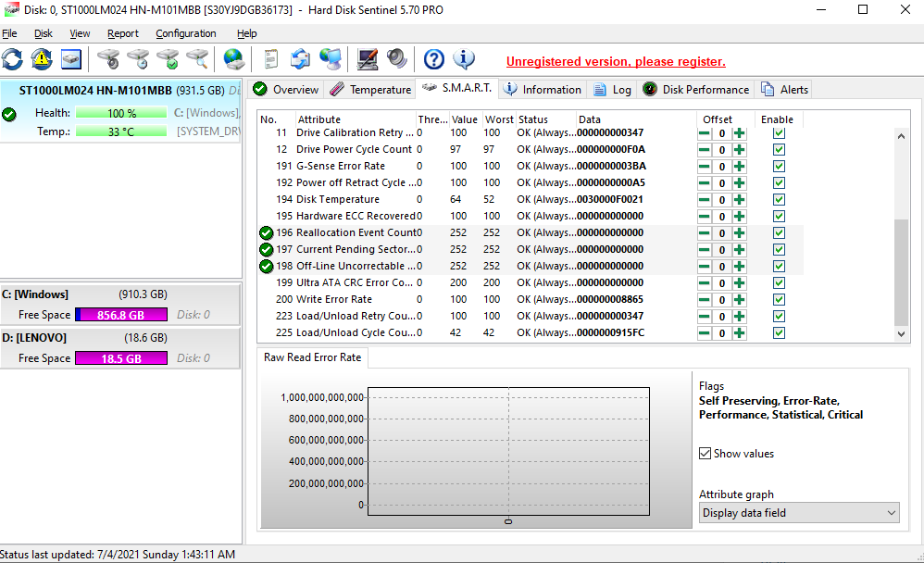
Task: Click the 100 % Health bar
Action: 121,113
